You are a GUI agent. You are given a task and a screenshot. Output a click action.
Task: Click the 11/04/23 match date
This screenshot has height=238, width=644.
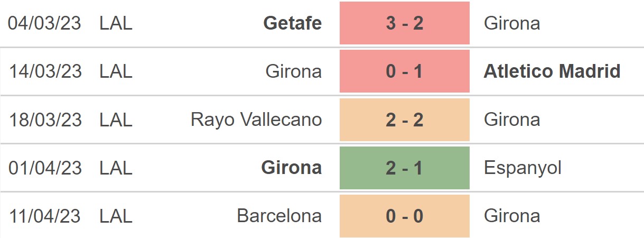point(45,216)
